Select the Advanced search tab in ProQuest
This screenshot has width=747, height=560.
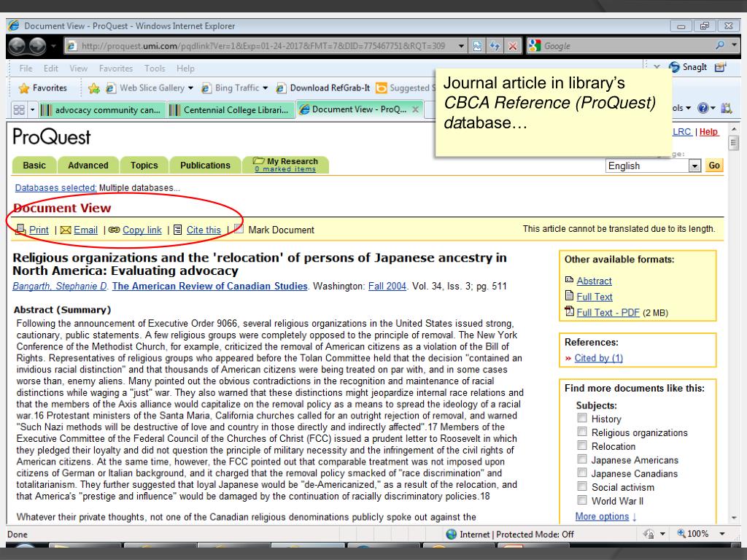point(88,166)
